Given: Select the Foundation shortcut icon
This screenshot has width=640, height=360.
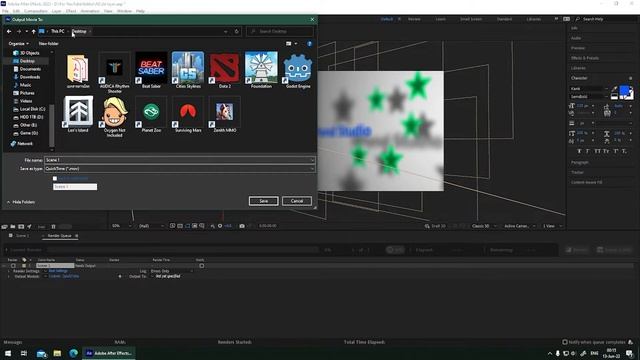Looking at the screenshot, I should (261, 67).
